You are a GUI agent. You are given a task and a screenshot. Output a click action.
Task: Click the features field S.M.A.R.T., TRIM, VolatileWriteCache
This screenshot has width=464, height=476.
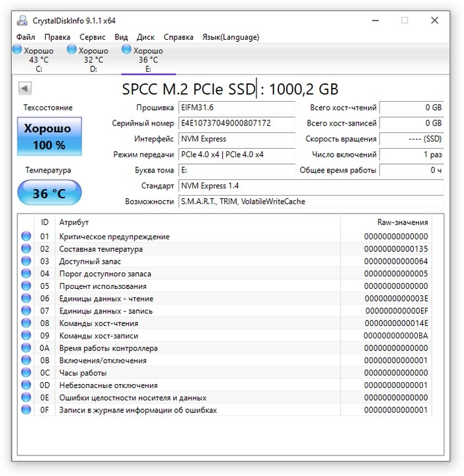[311, 202]
